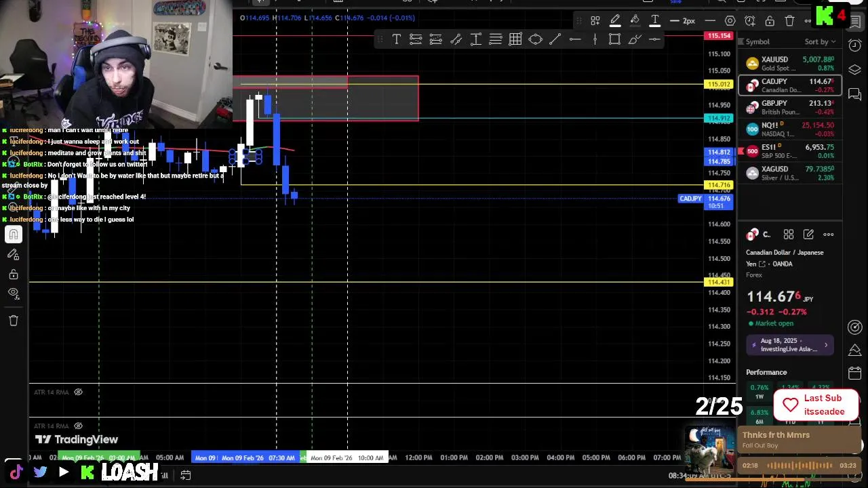The height and width of the screenshot is (488, 868).
Task: Open edit note icon in details panel
Action: tap(808, 235)
